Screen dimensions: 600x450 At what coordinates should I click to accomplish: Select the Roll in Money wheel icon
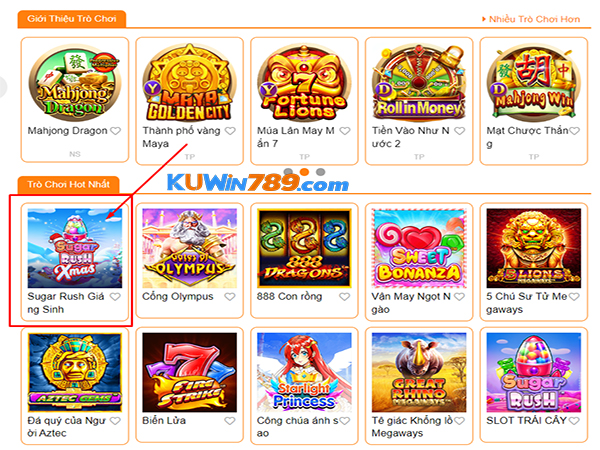[419, 83]
